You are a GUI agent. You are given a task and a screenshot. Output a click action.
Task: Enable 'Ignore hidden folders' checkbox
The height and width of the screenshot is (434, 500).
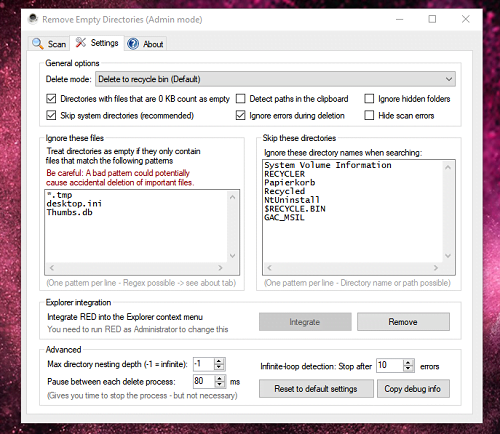[369, 99]
